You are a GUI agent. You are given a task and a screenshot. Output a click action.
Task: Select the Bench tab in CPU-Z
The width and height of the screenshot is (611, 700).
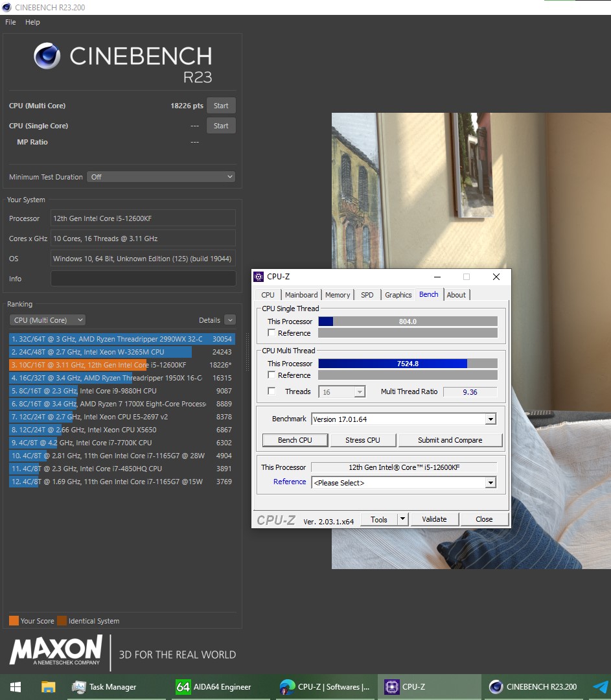tap(428, 294)
